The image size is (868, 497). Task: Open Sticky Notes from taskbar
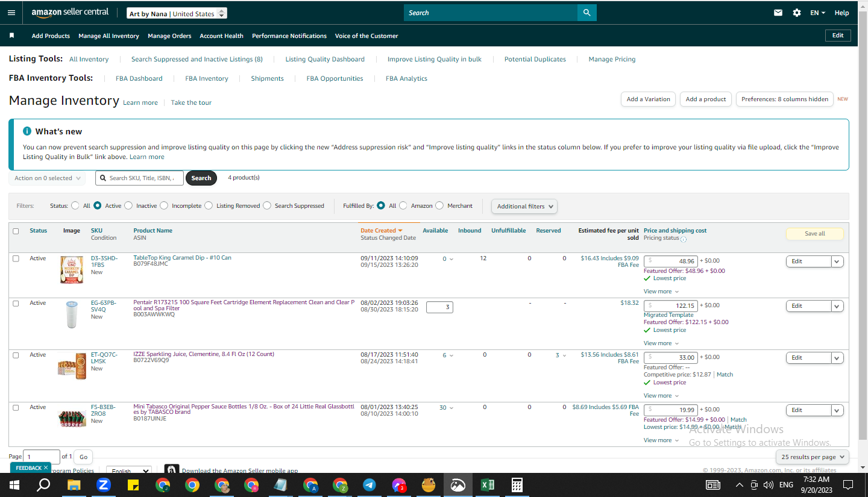[x=133, y=485]
